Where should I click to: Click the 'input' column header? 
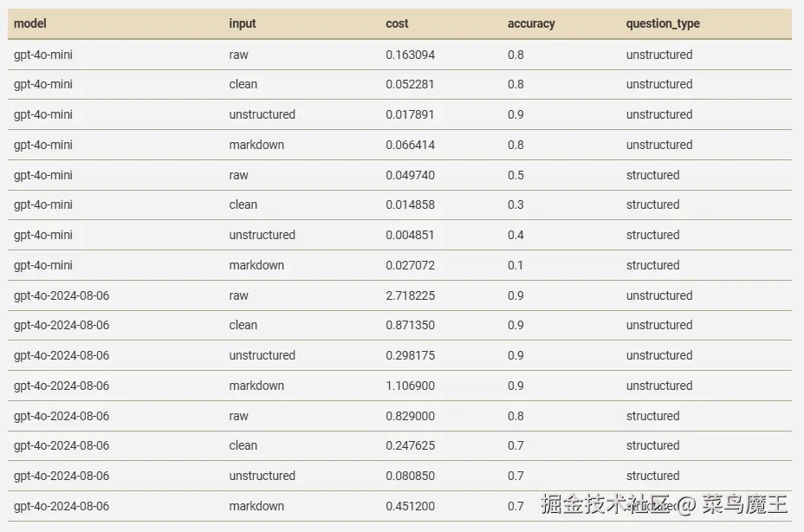pyautogui.click(x=242, y=23)
